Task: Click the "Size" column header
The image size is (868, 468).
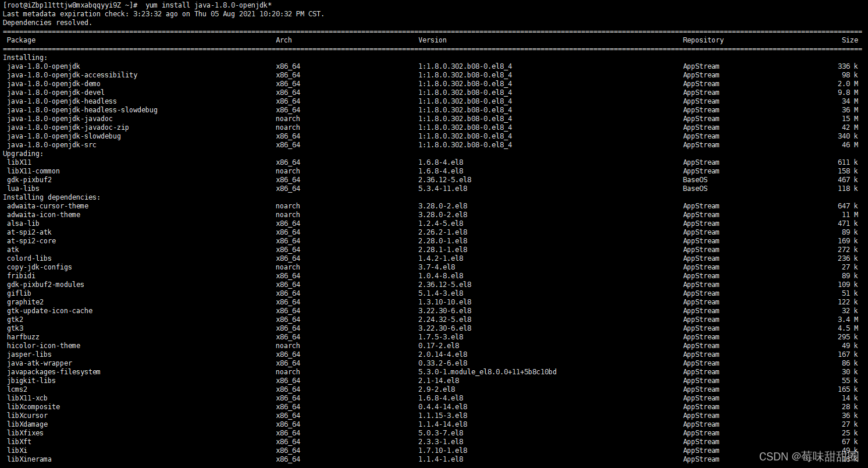Action: [x=849, y=40]
